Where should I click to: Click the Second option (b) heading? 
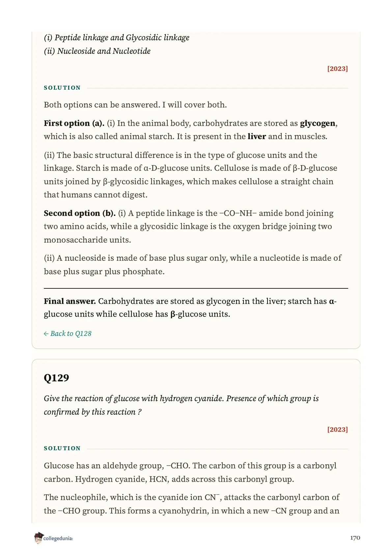pos(80,213)
